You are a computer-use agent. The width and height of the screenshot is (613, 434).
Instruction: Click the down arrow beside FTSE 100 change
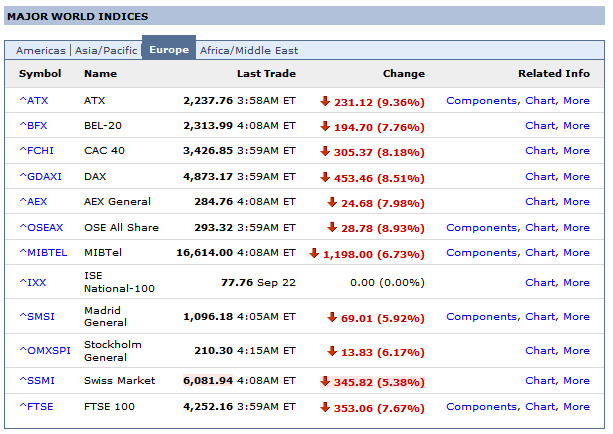(x=325, y=407)
